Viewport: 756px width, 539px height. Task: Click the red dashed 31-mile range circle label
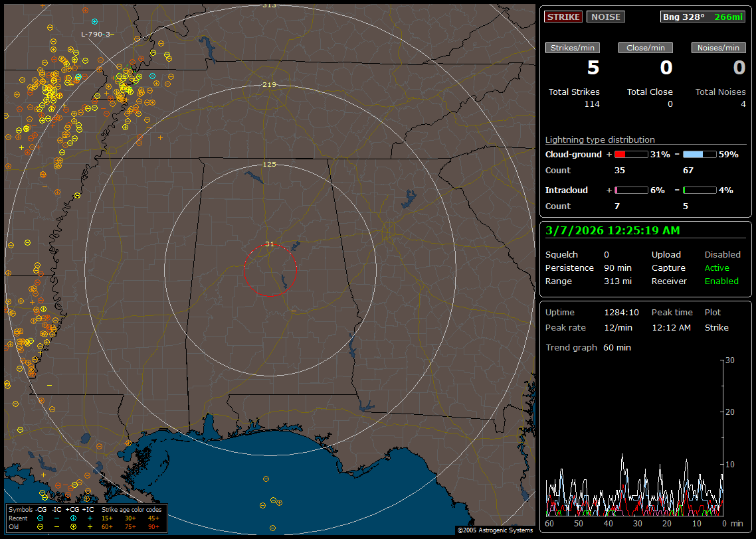(x=269, y=244)
